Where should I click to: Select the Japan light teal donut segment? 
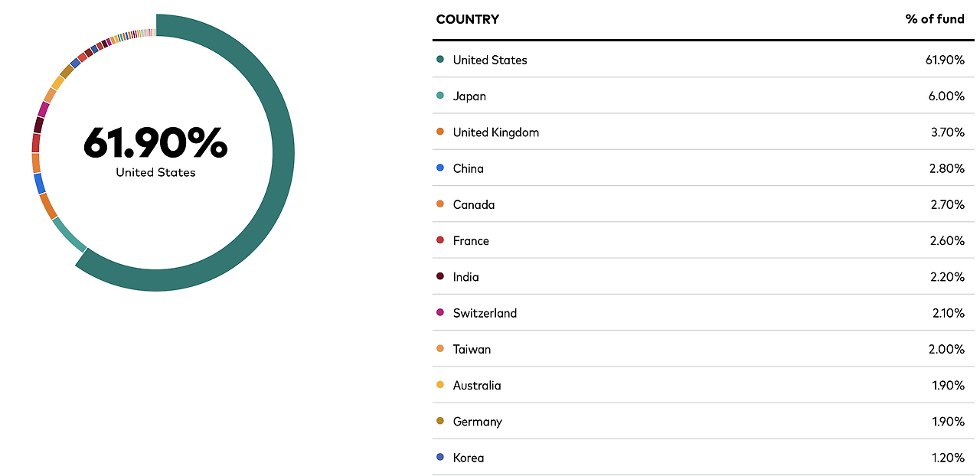(x=69, y=235)
